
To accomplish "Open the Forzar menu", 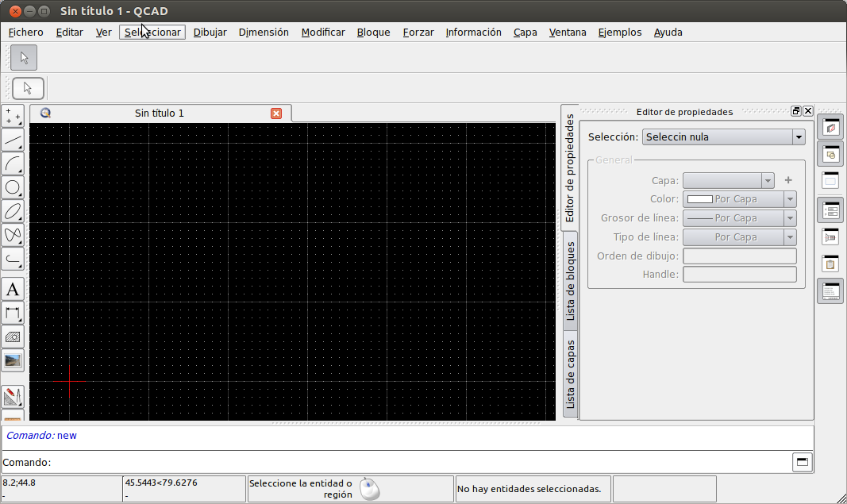I will coord(418,33).
